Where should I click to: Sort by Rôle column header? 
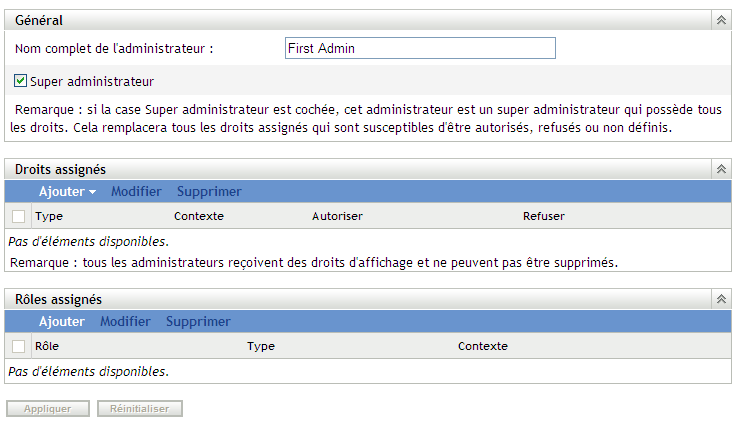pos(47,346)
